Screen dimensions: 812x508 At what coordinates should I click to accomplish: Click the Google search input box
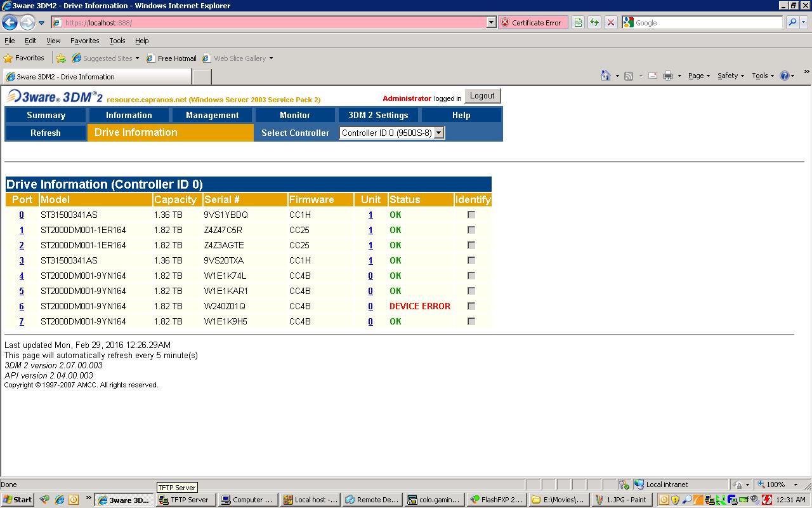pyautogui.click(x=707, y=23)
